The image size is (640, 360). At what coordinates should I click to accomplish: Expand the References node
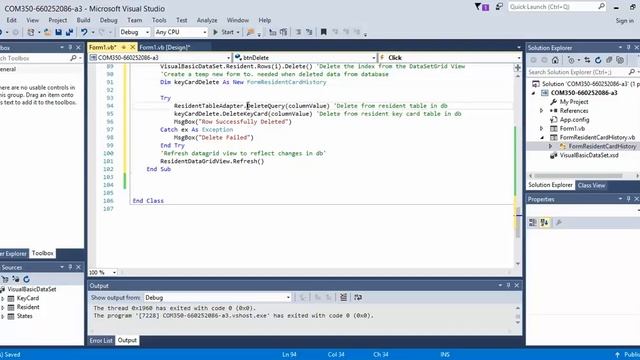coord(542,111)
